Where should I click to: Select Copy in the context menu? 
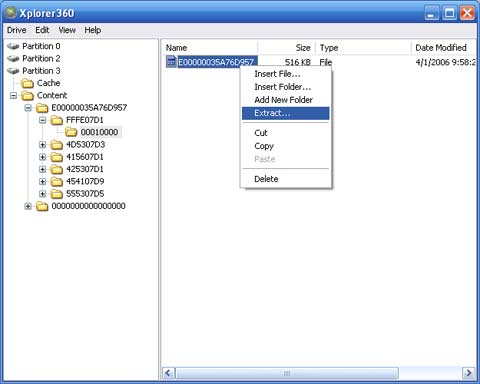coord(286,146)
